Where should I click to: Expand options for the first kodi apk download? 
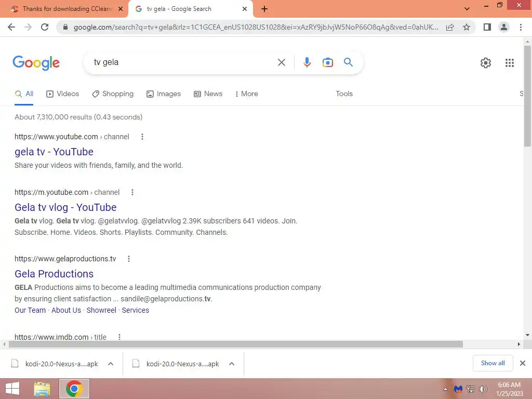110,364
